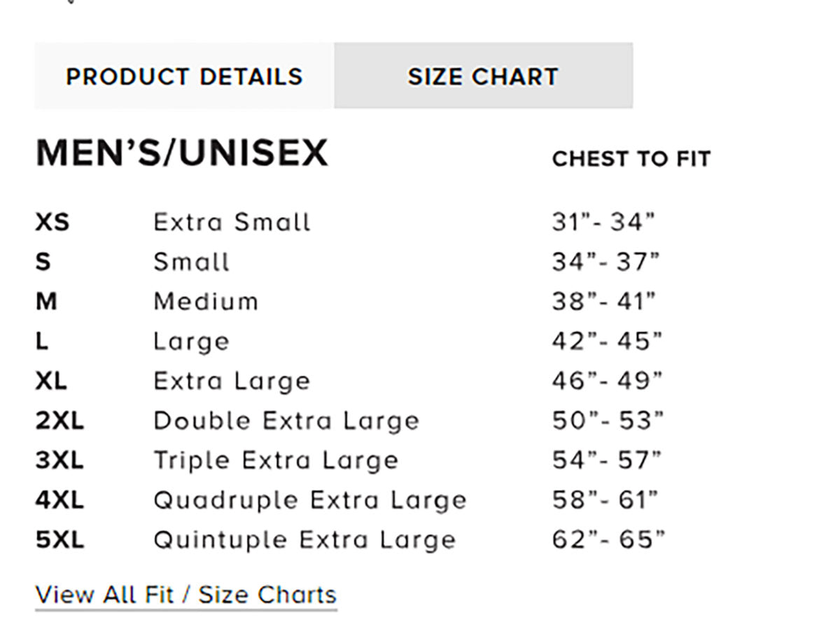Screen dimensions: 840x638
Task: Click the Extra Small size name
Action: point(232,222)
